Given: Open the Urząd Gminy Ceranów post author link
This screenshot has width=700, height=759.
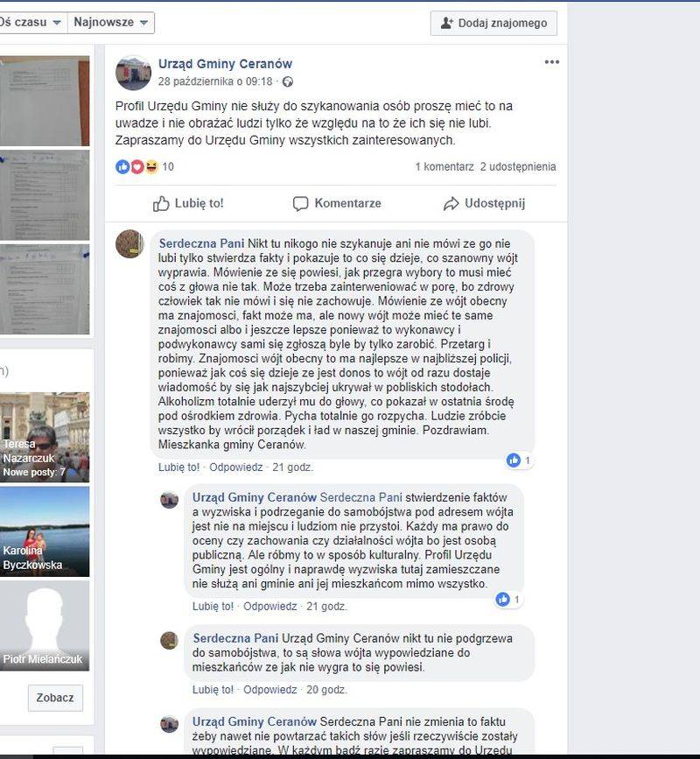Looking at the screenshot, I should tap(225, 64).
